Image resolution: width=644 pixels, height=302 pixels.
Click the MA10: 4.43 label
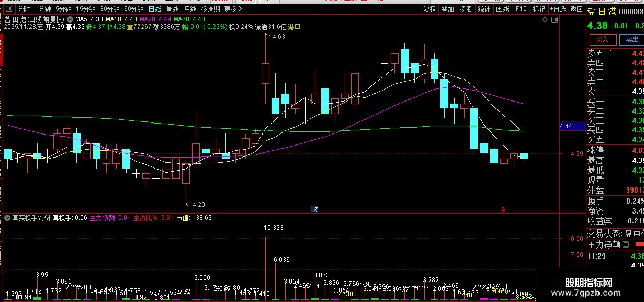pyautogui.click(x=122, y=19)
